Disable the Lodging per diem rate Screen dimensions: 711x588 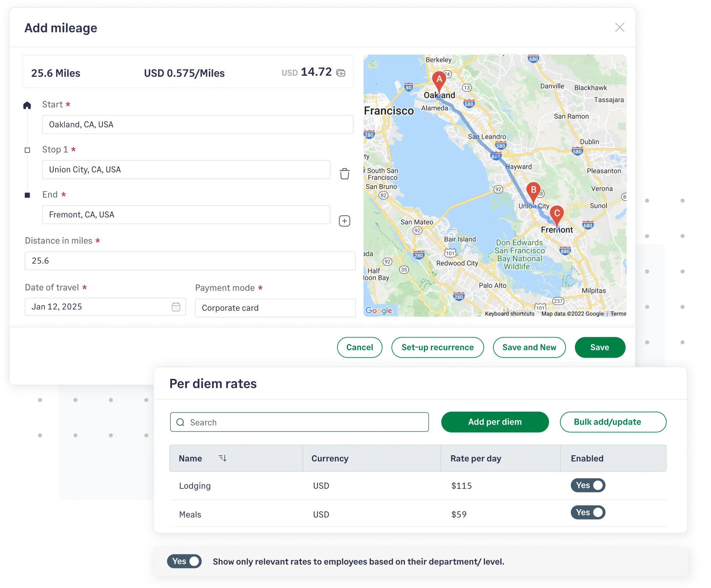588,486
